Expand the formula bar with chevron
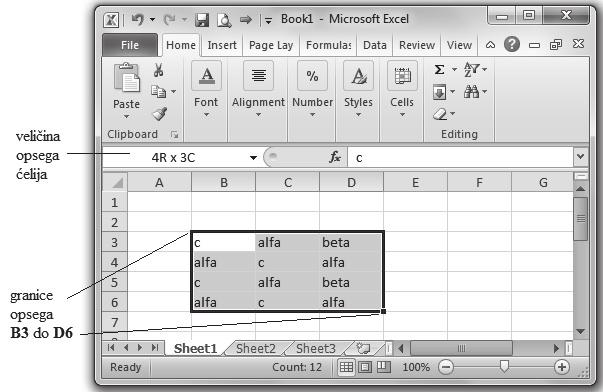The height and width of the screenshot is (392, 603). click(580, 157)
